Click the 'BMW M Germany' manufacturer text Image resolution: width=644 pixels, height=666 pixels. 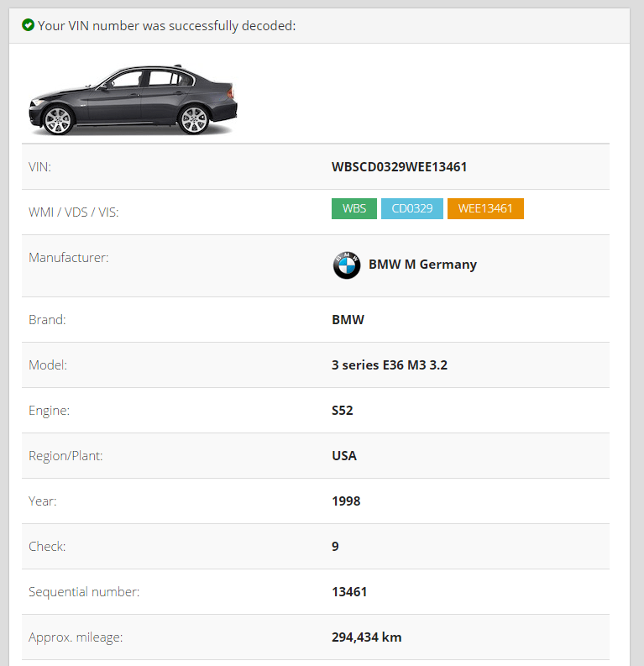(x=422, y=265)
